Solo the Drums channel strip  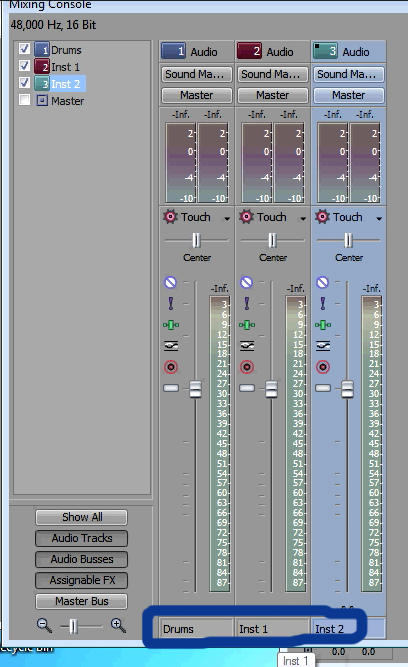coord(171,303)
